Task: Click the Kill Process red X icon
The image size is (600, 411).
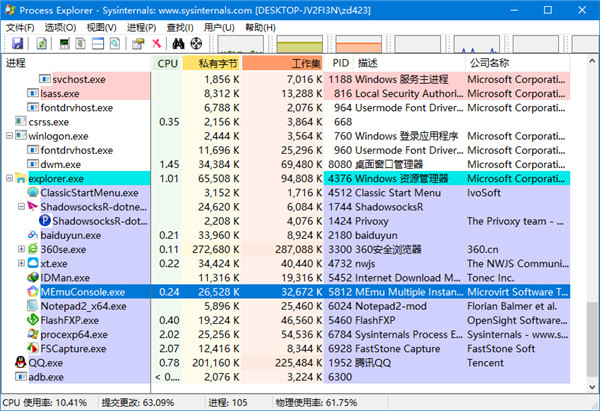Action: pyautogui.click(x=157, y=44)
